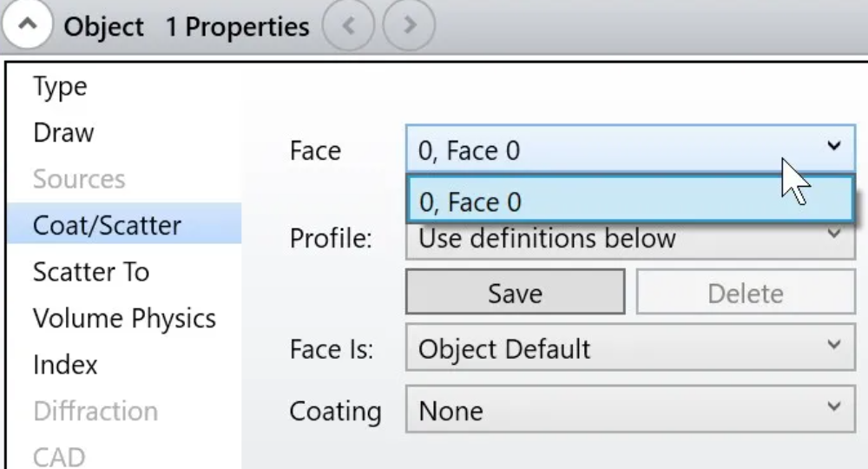This screenshot has height=469, width=868.
Task: Go to the Volume Physics section
Action: pyautogui.click(x=124, y=319)
